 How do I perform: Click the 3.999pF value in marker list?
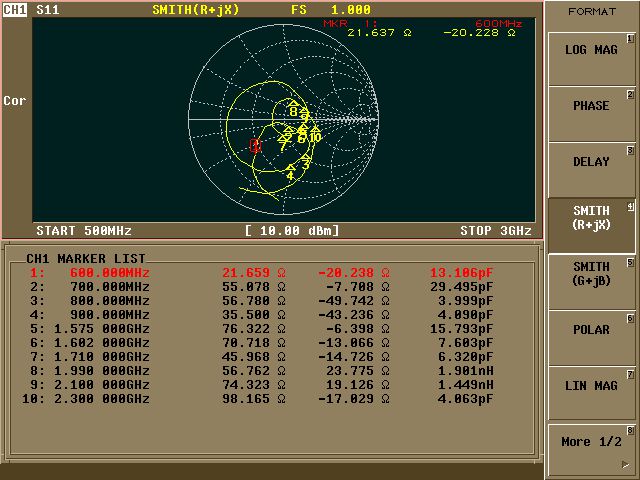pos(466,301)
